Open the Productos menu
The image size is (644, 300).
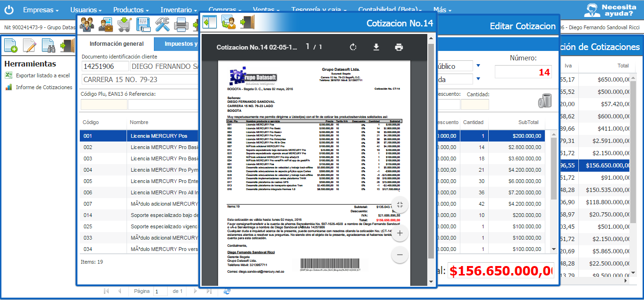tap(131, 10)
